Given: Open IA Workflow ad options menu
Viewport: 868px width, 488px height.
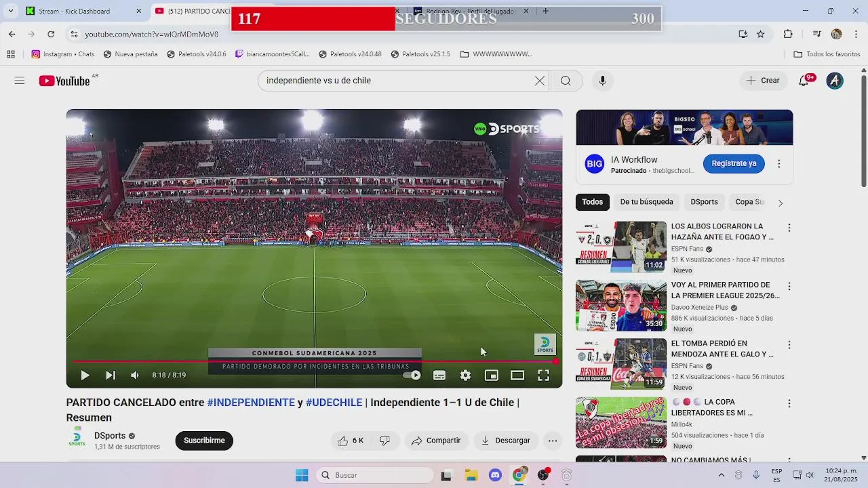Looking at the screenshot, I should tap(778, 163).
